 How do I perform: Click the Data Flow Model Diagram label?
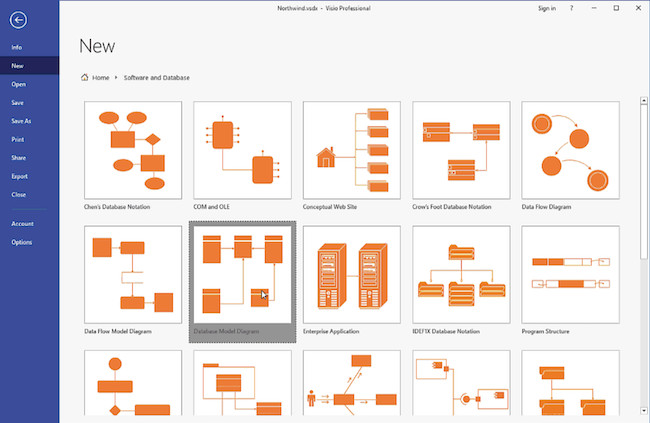118,331
